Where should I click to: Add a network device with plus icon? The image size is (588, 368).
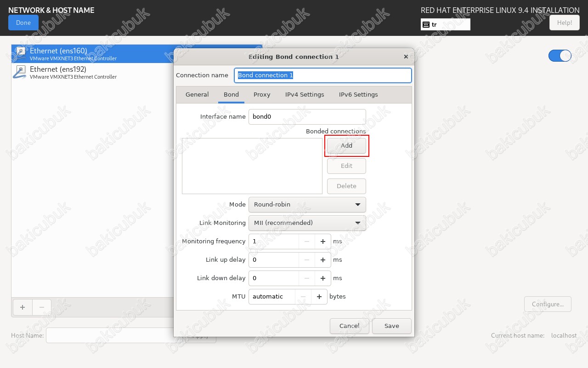click(23, 307)
